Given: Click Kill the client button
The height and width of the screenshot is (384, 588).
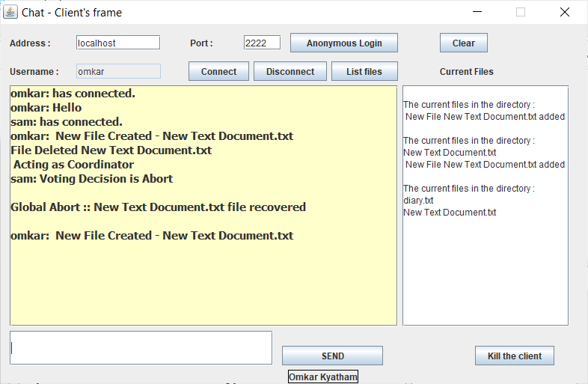Looking at the screenshot, I should click(x=515, y=356).
